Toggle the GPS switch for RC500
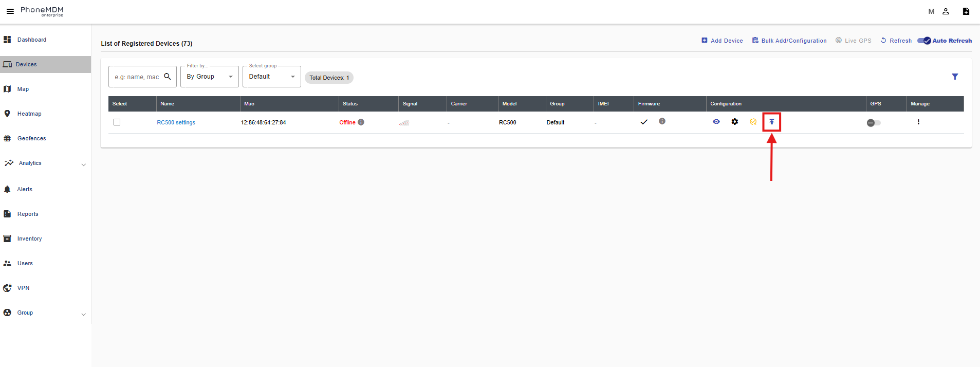The image size is (980, 367). point(873,123)
